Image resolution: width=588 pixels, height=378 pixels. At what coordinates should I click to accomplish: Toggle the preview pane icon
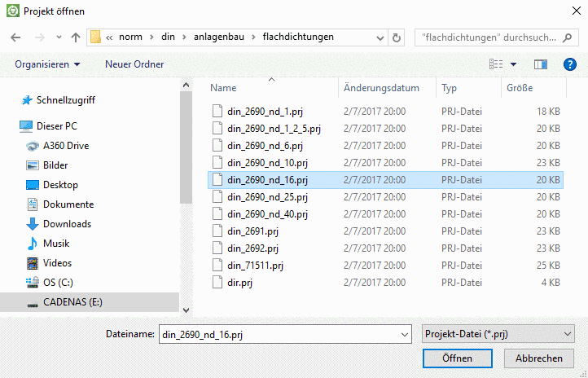pos(540,64)
